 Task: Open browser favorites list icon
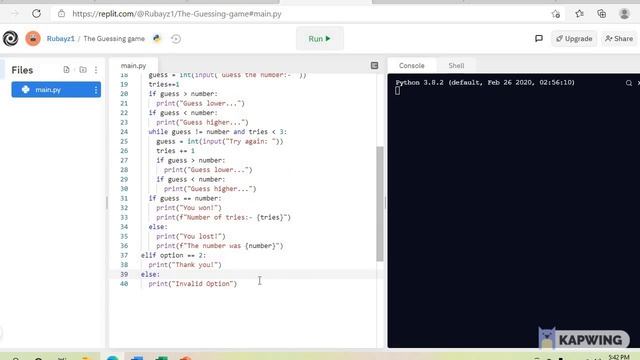[579, 14]
